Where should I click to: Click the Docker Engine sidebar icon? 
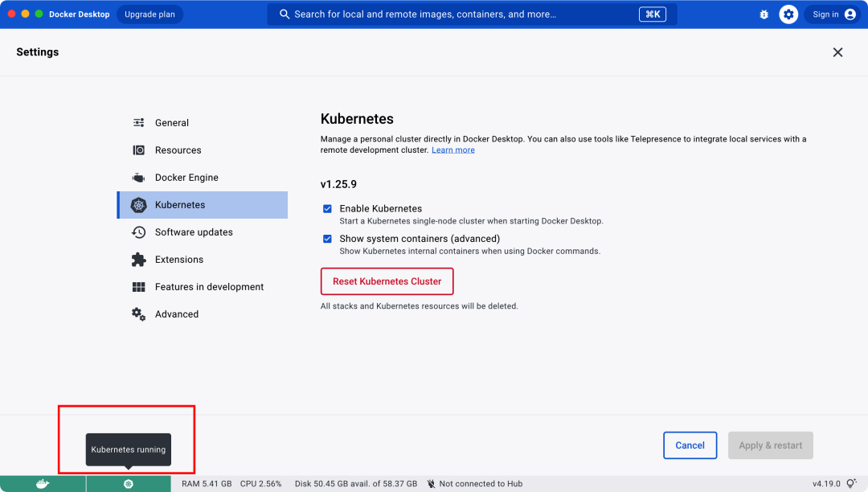139,178
